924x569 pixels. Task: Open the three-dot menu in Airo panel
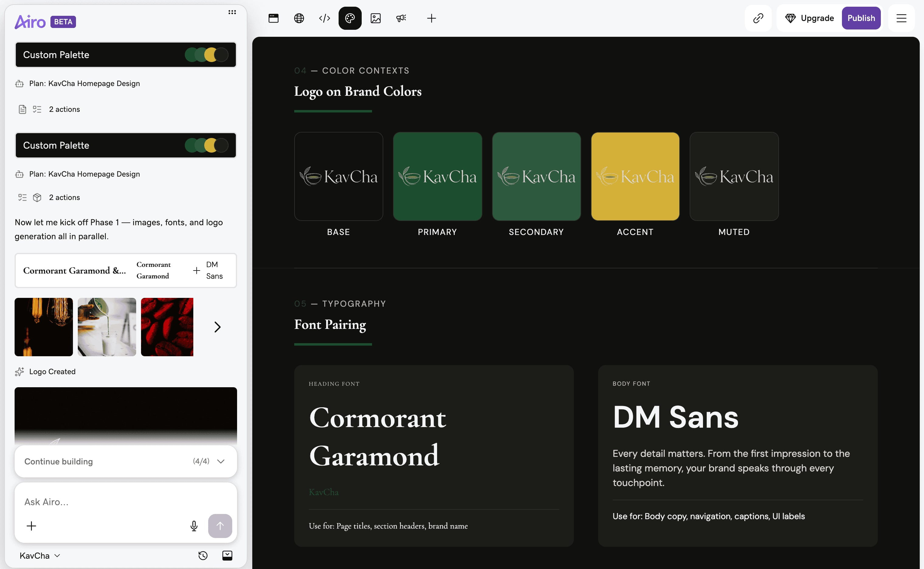(232, 12)
